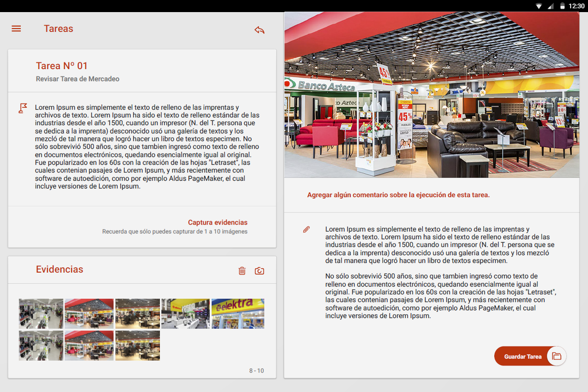This screenshot has width=588, height=392.
Task: Open the hamburger navigation menu
Action: pos(16,29)
